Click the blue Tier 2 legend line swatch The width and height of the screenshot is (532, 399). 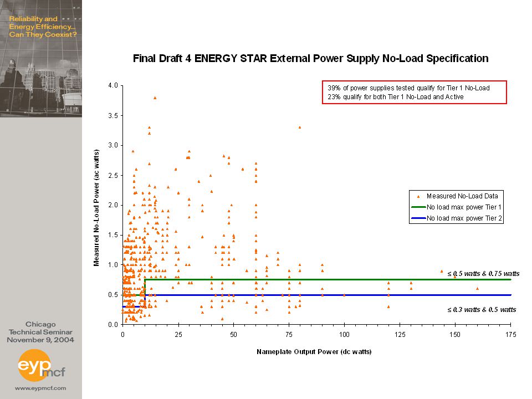coord(418,218)
